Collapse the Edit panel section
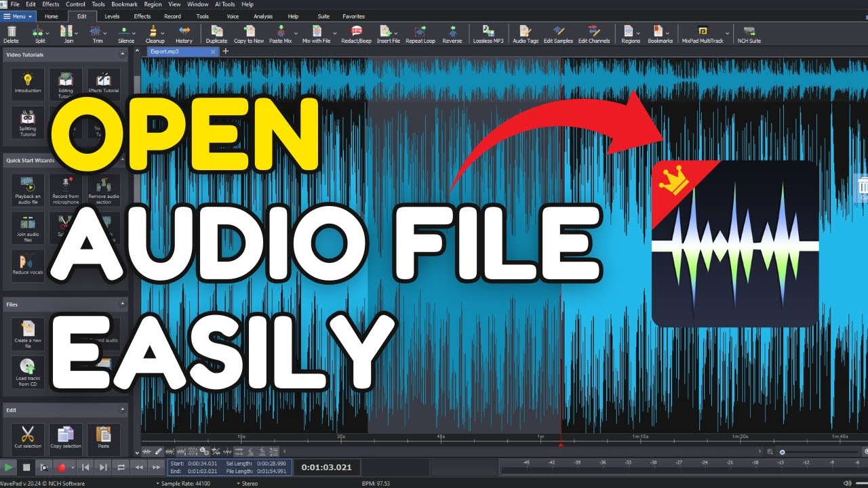The width and height of the screenshot is (868, 488). pos(123,410)
